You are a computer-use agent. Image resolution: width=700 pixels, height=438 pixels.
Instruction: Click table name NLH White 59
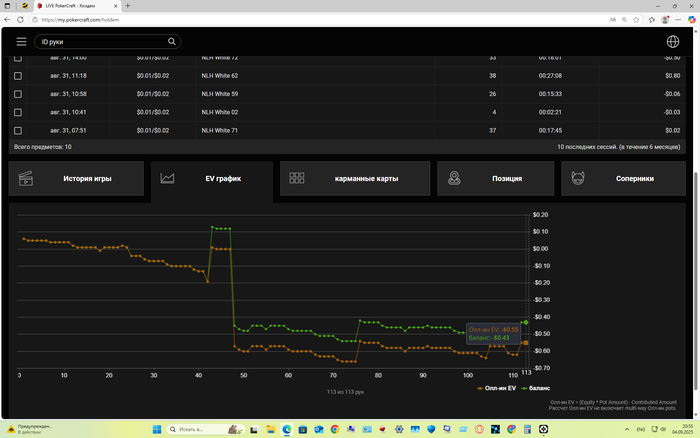point(220,94)
